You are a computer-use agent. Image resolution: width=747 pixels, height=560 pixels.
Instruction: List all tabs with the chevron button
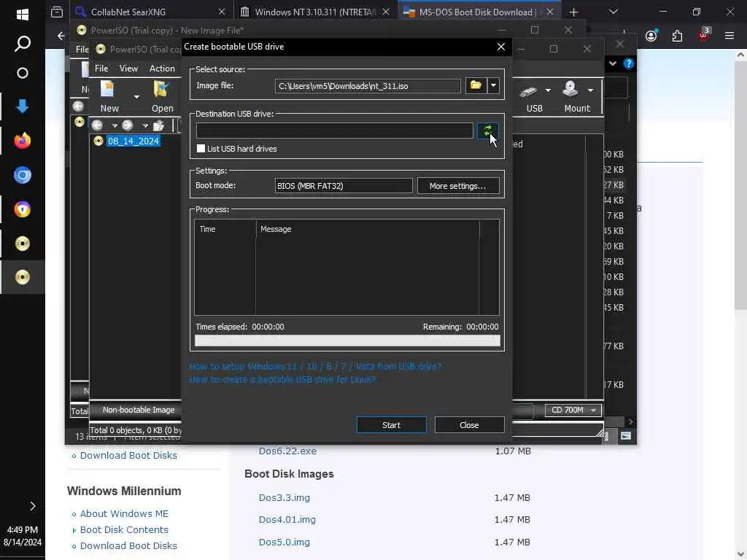pyautogui.click(x=613, y=12)
